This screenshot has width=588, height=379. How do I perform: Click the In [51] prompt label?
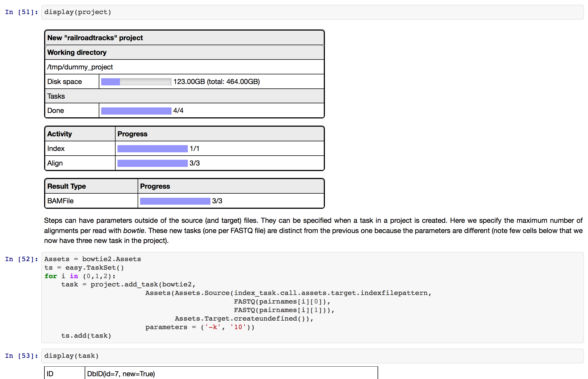21,12
